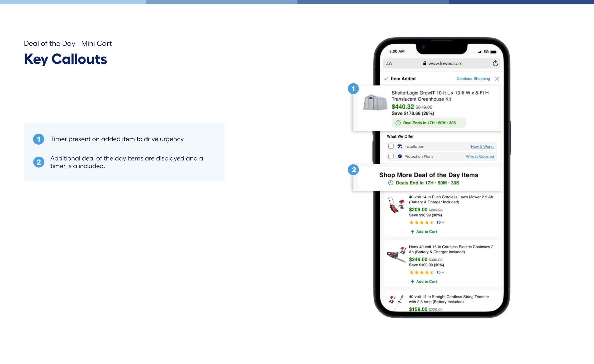594x364 pixels.
Task: Click the $209.00 lawn mower price
Action: 418,210
